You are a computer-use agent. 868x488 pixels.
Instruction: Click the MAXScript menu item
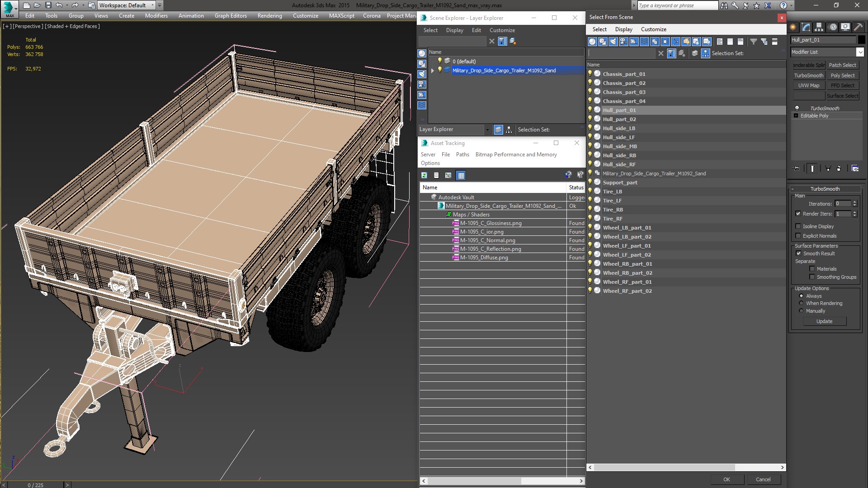point(342,15)
